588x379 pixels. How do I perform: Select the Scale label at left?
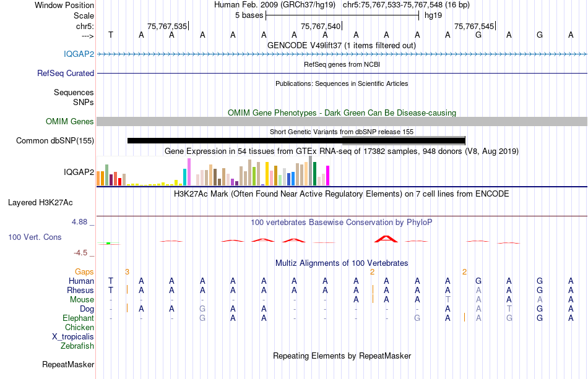pyautogui.click(x=84, y=15)
